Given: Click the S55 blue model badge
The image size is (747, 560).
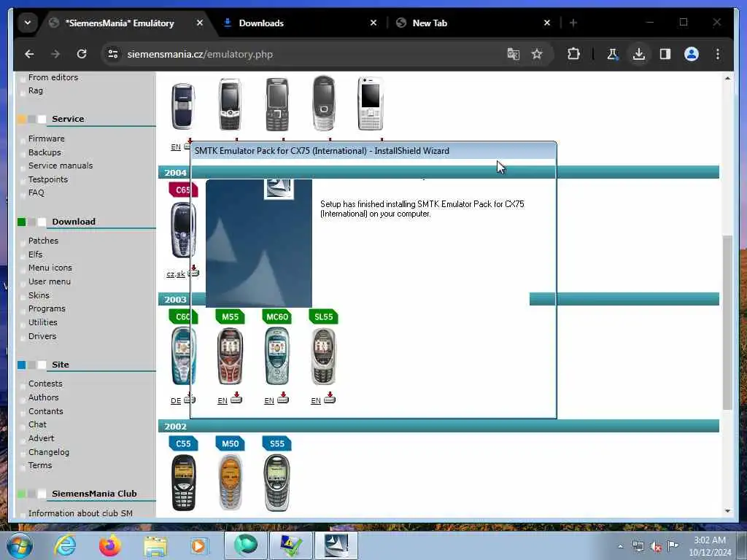Looking at the screenshot, I should pos(276,444).
